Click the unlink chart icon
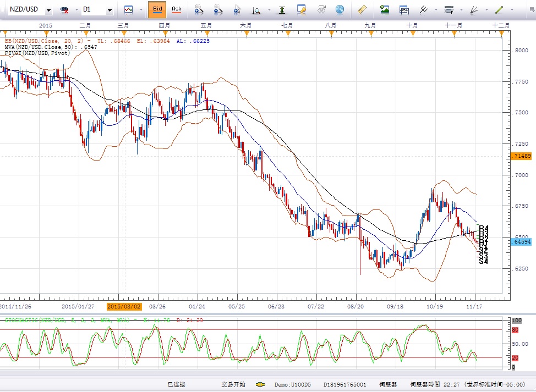536x392 pixels. coord(64,9)
